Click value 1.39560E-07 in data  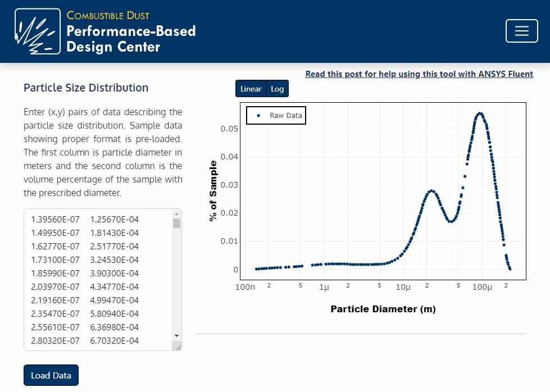pos(56,220)
